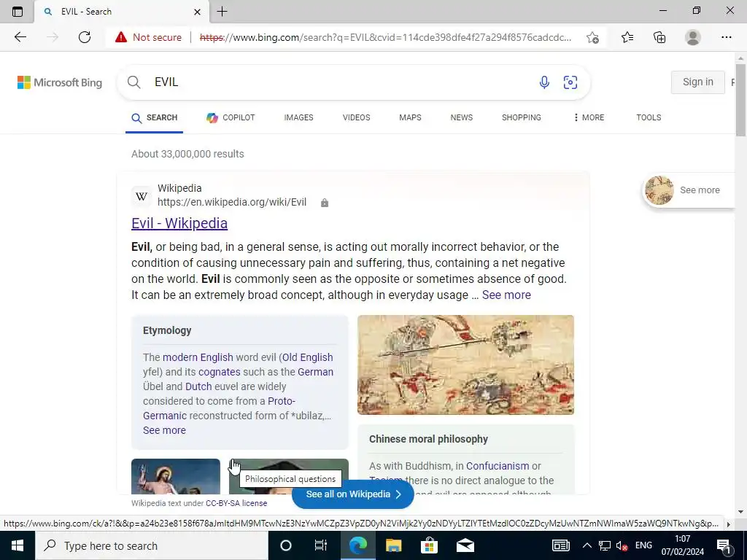Open the Evil - Wikipedia result link
747x560 pixels.
coord(179,223)
